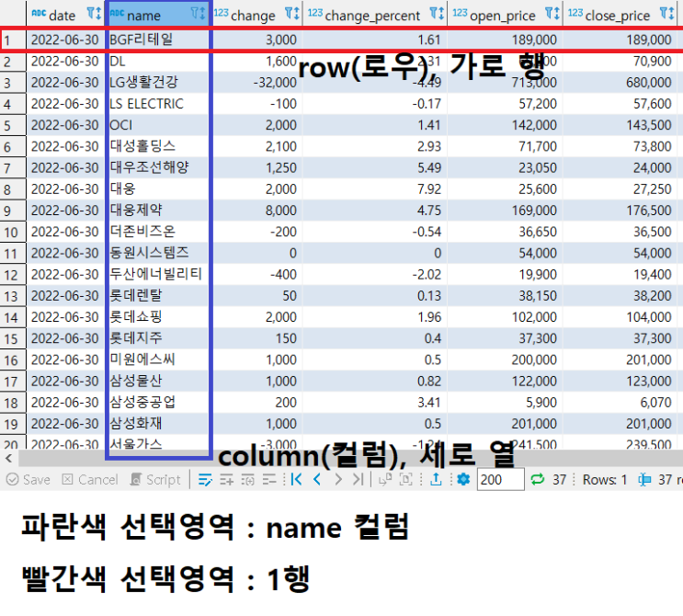Click the grayed icon left of the record-mode icon
The width and height of the screenshot is (683, 616).
(385, 480)
